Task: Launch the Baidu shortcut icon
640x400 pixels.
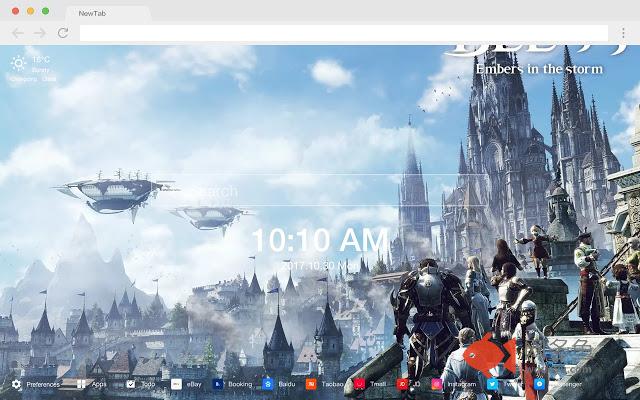Action: [268, 384]
